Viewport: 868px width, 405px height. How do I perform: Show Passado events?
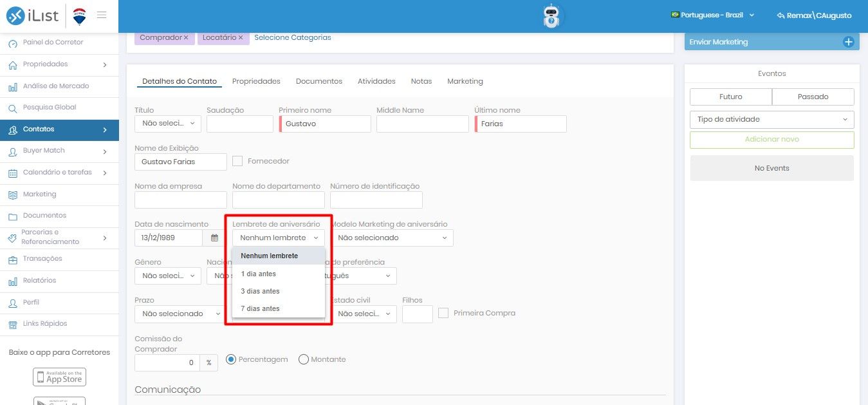click(813, 97)
